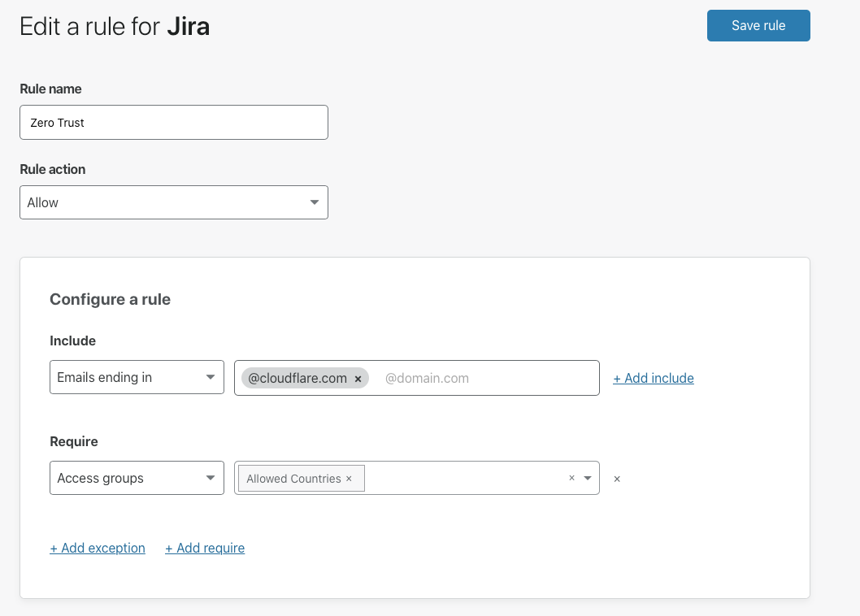Viewport: 860px width, 616px height.
Task: Click the Edit a rule for Jira title
Action: click(115, 26)
